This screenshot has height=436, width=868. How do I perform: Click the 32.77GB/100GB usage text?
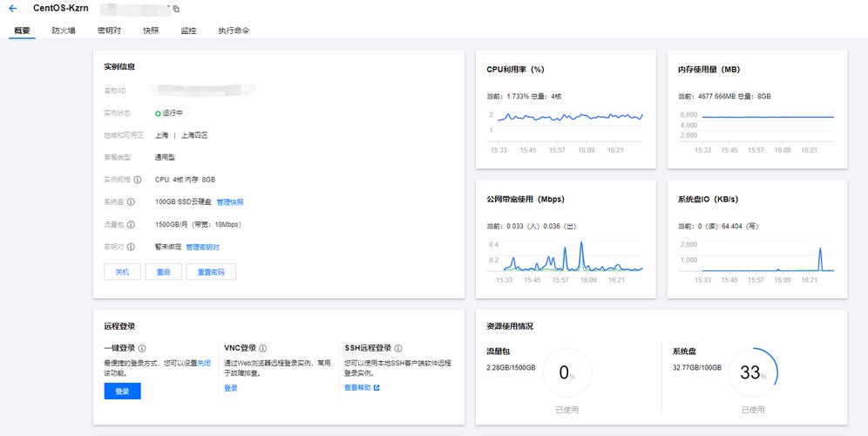(x=696, y=367)
